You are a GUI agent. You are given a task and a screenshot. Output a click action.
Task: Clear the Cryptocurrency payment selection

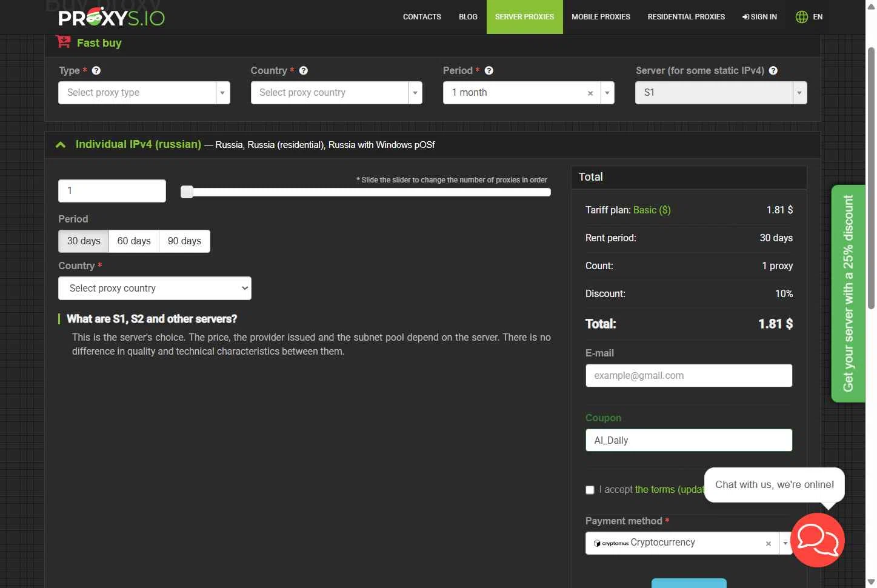(x=769, y=544)
